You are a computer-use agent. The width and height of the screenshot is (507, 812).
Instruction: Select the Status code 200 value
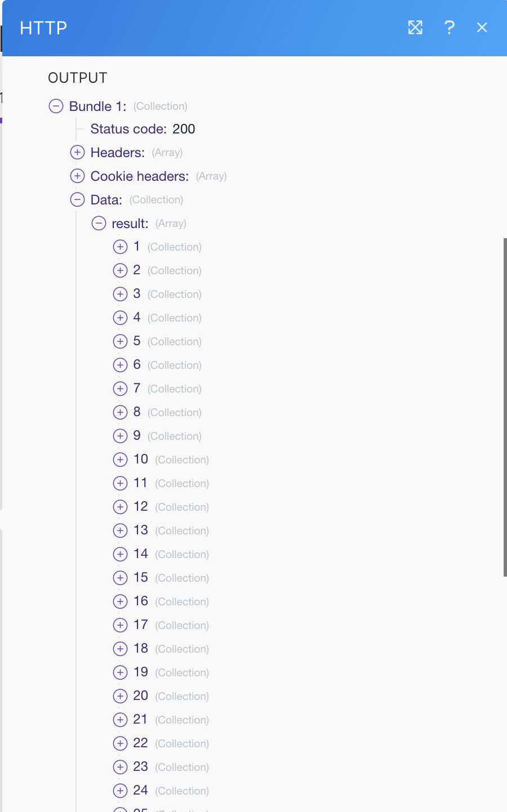pos(184,129)
